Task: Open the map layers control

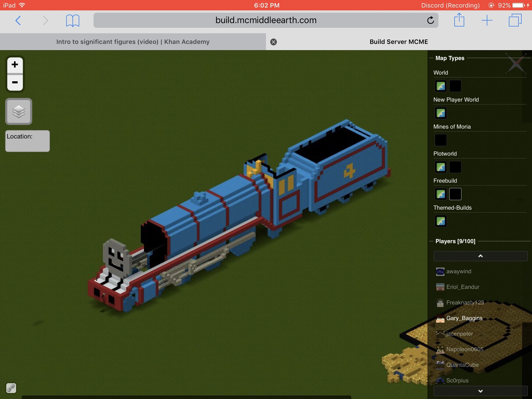Action: click(x=19, y=112)
